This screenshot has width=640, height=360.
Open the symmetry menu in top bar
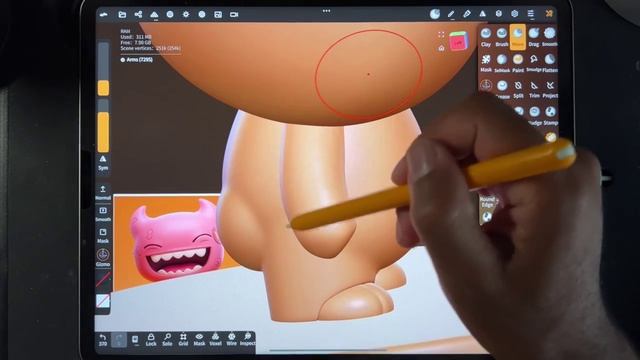click(x=482, y=14)
